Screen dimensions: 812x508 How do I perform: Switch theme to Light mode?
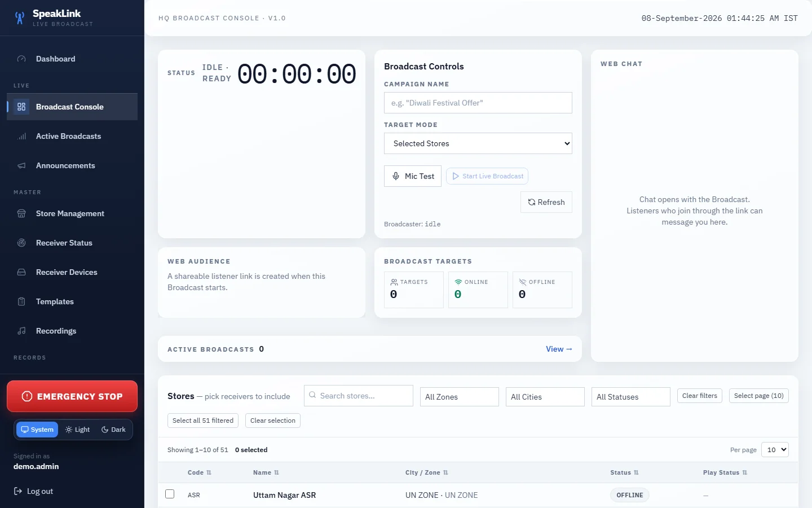point(77,430)
